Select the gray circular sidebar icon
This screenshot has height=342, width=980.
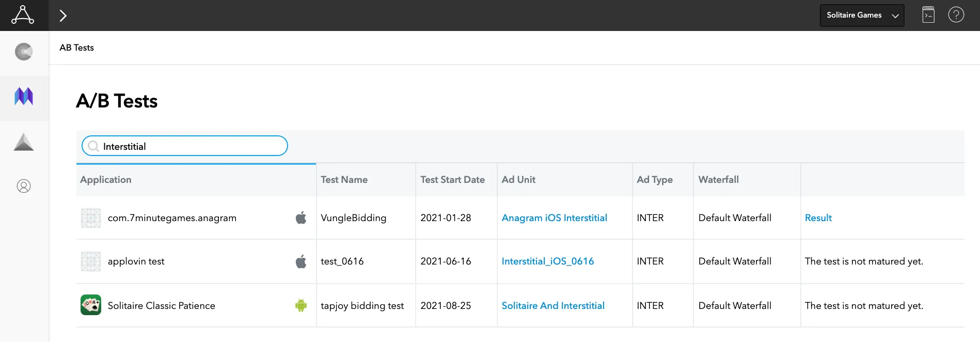click(x=24, y=52)
